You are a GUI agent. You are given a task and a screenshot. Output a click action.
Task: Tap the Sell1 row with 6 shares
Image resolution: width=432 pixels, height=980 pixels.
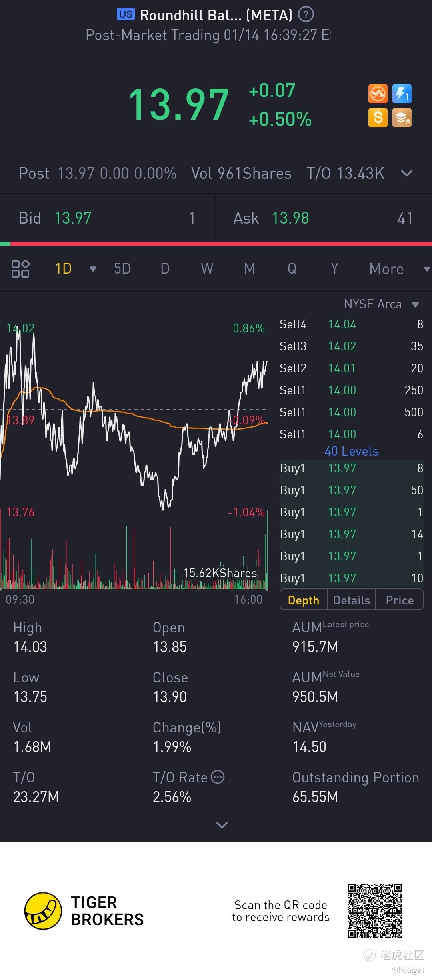pyautogui.click(x=351, y=434)
